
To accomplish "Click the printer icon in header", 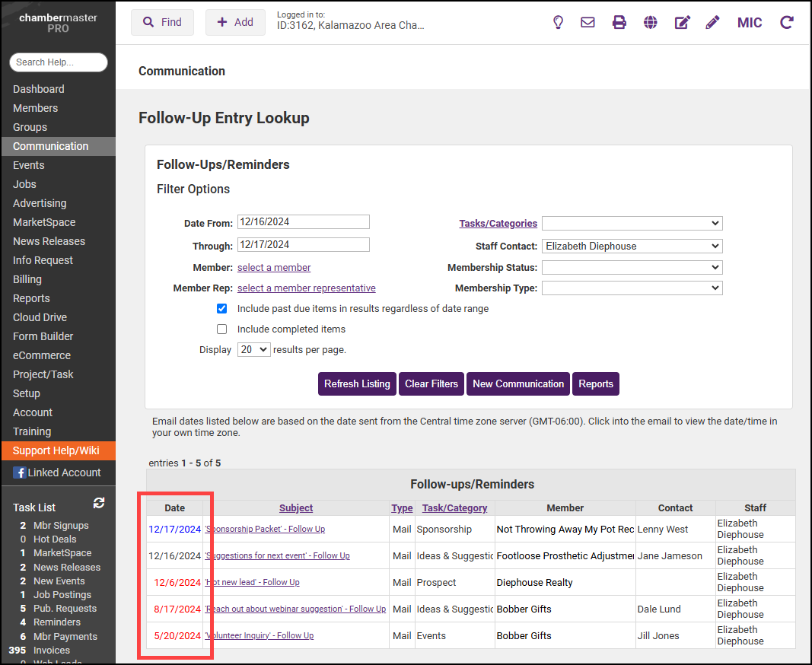I will tap(619, 22).
